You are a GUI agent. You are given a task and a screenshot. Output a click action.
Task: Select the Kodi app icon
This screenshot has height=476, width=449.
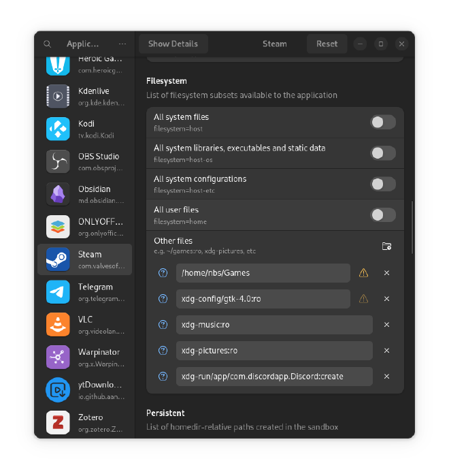(x=58, y=129)
